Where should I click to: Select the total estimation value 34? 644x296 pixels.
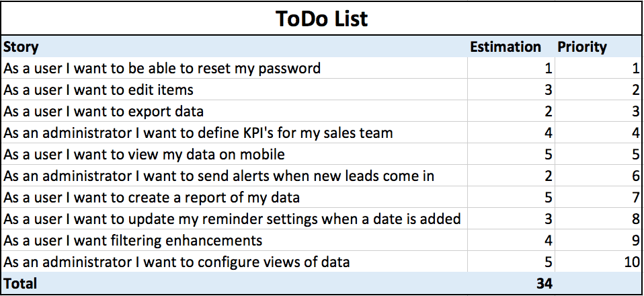[x=544, y=284]
